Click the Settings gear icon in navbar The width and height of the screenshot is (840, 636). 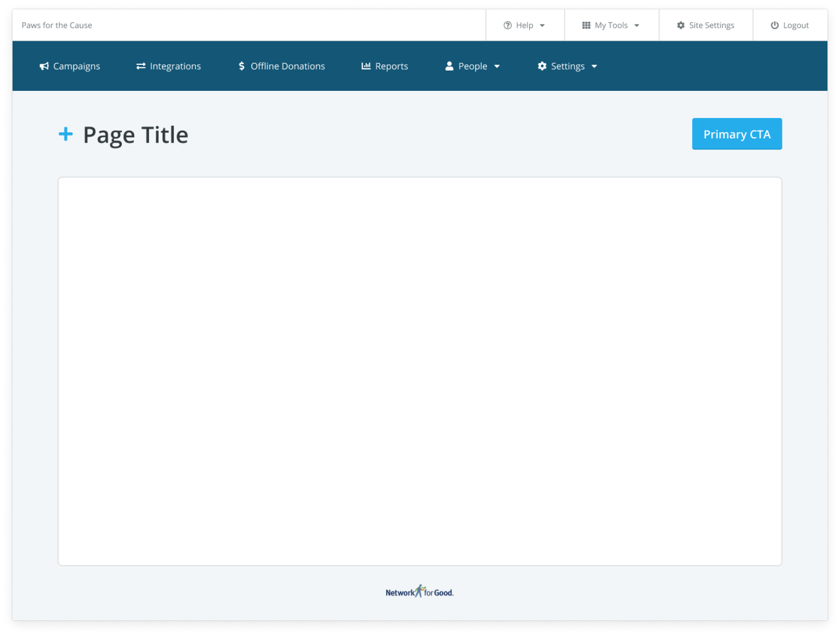tap(542, 66)
